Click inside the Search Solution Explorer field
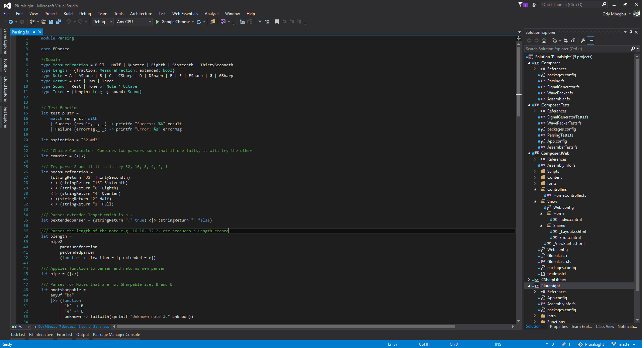The width and height of the screenshot is (644, 348). [x=575, y=49]
